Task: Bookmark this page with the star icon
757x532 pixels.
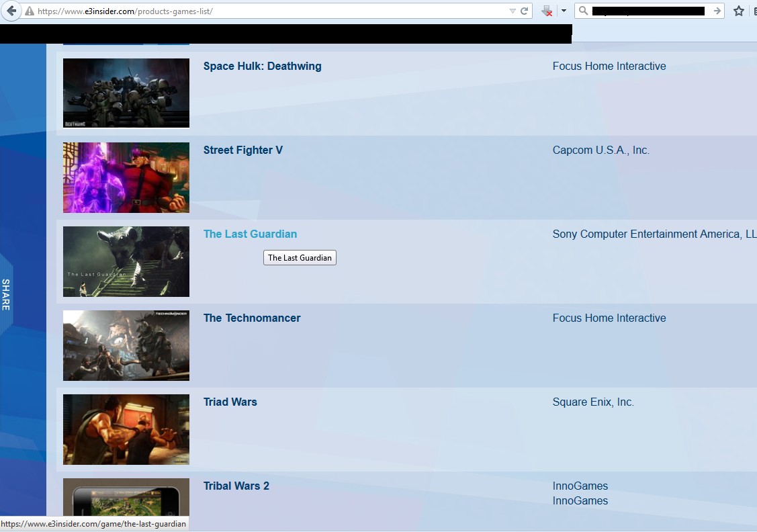Action: point(739,11)
